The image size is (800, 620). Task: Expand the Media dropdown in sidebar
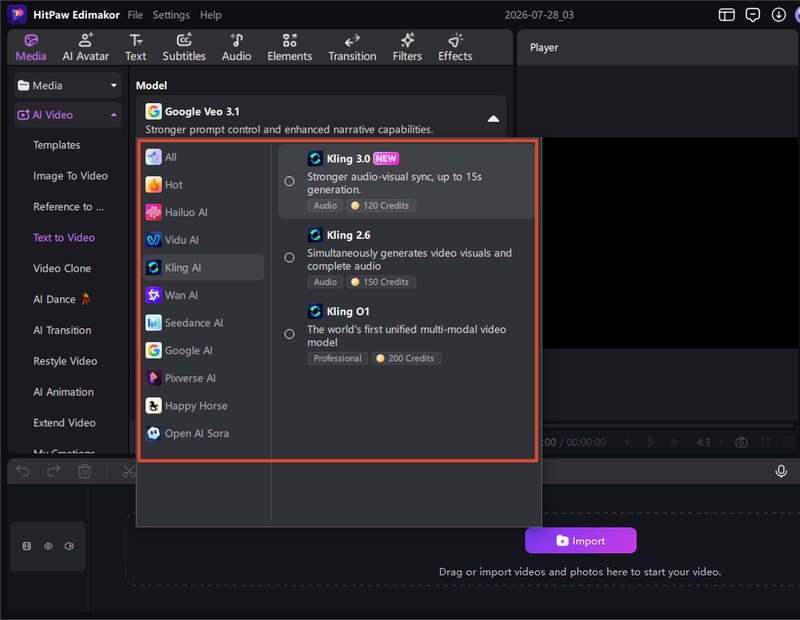point(68,85)
